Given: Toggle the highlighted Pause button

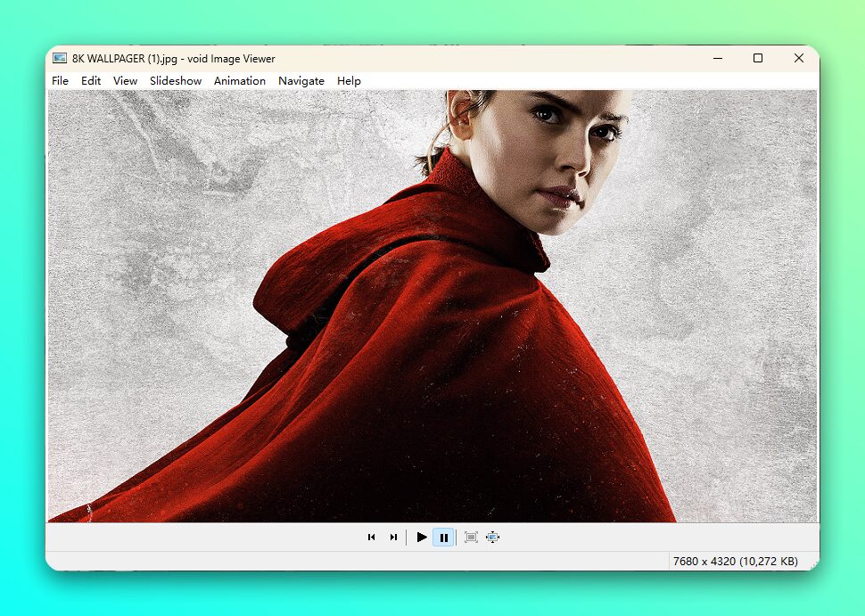Looking at the screenshot, I should pos(443,538).
